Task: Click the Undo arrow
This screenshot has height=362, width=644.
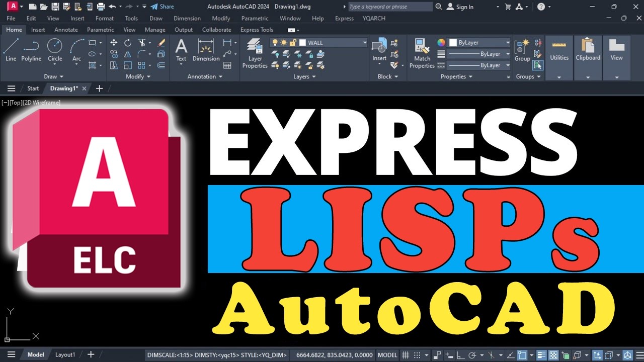Action: tap(112, 7)
